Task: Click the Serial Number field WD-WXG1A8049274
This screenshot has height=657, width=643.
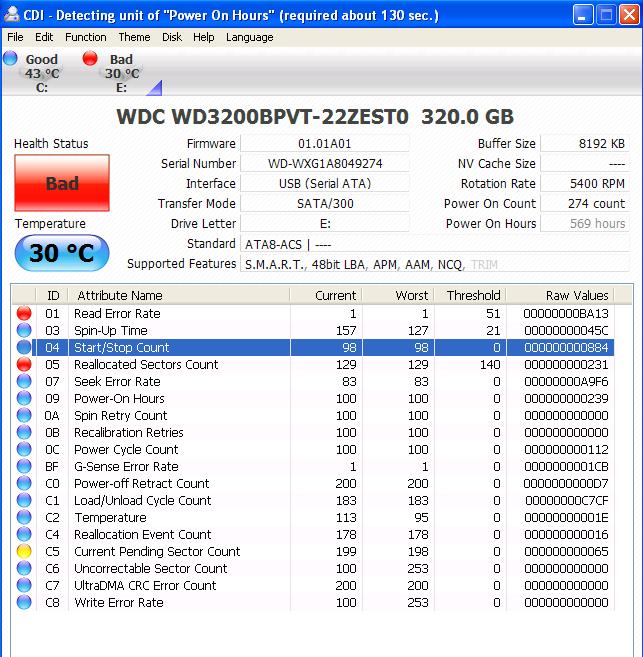Action: pos(325,163)
